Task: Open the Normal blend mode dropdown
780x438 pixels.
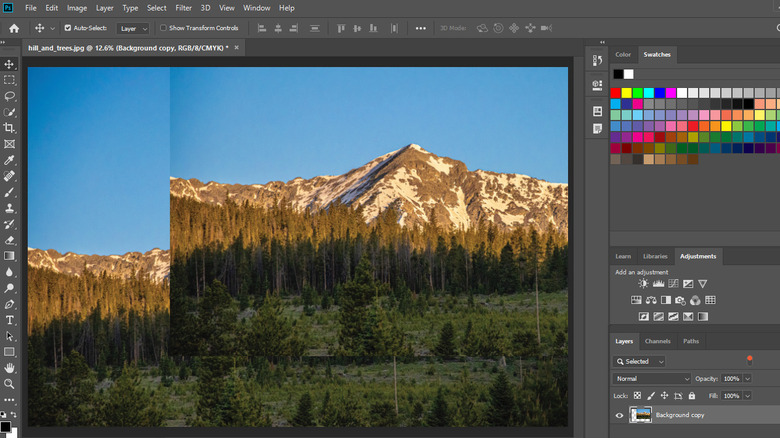Action: point(652,379)
